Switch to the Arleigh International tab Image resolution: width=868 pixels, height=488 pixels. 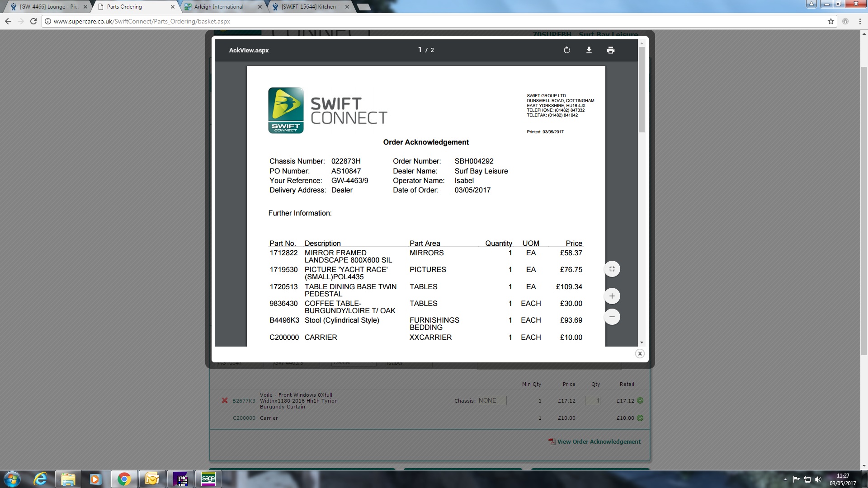[x=219, y=7]
